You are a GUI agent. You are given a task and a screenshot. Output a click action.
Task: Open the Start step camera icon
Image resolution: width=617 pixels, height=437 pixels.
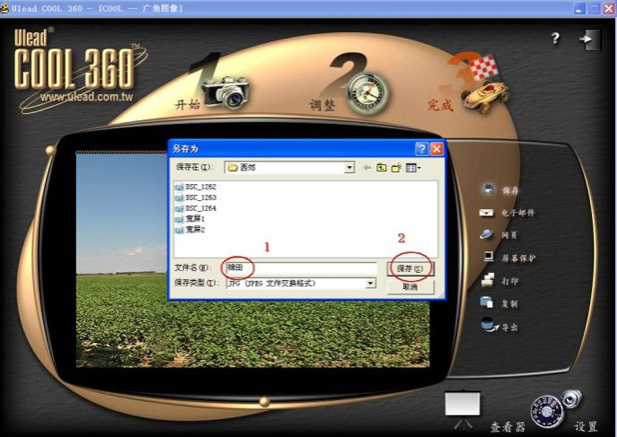coord(225,91)
